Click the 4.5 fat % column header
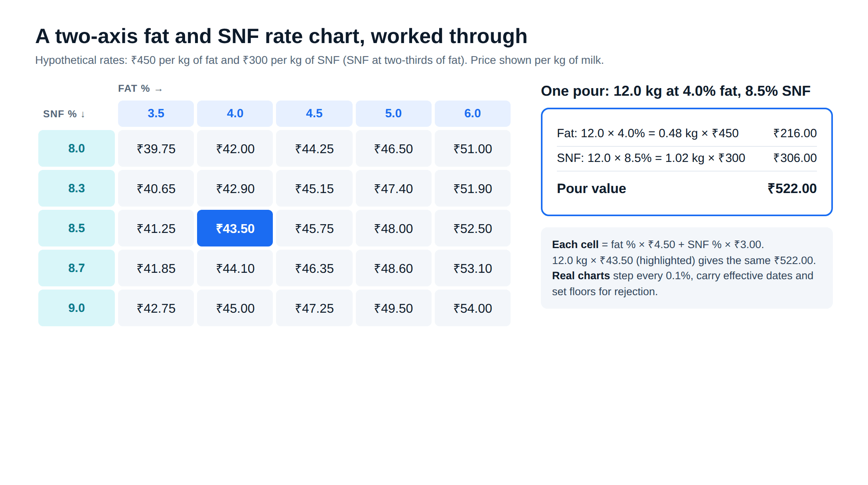 (314, 114)
